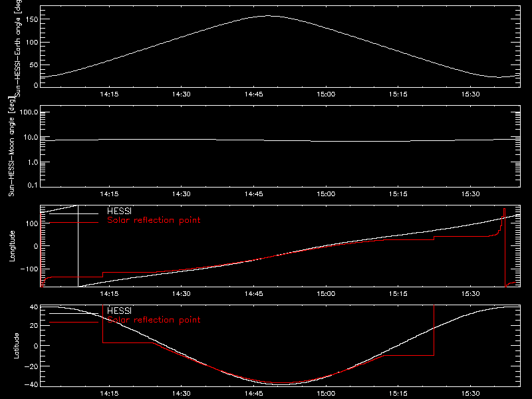The image size is (532, 399).
Task: Click the 0 tick on Longitude axis
Action: click(x=37, y=246)
